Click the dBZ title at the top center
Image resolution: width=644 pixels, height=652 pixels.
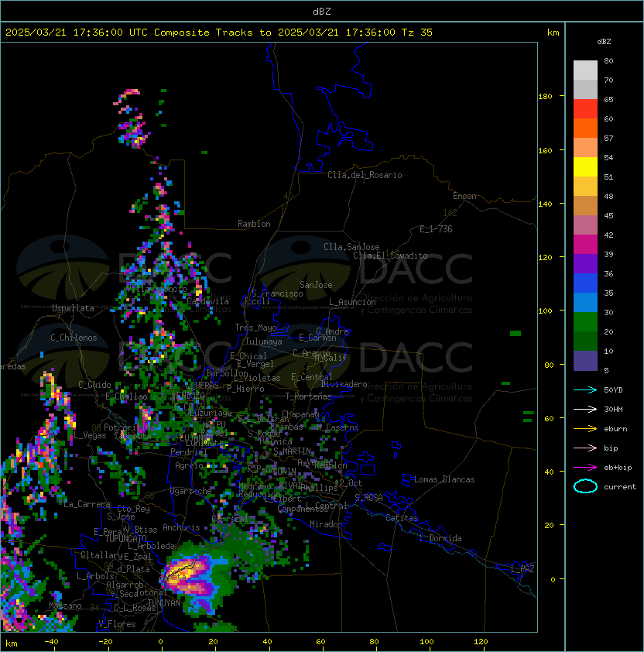click(322, 12)
